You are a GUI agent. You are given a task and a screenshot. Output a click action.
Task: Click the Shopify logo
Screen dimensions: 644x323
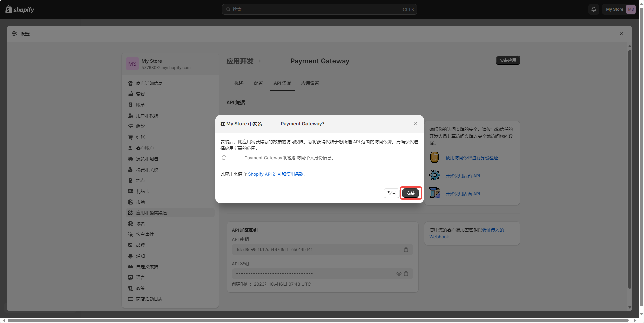coord(20,9)
